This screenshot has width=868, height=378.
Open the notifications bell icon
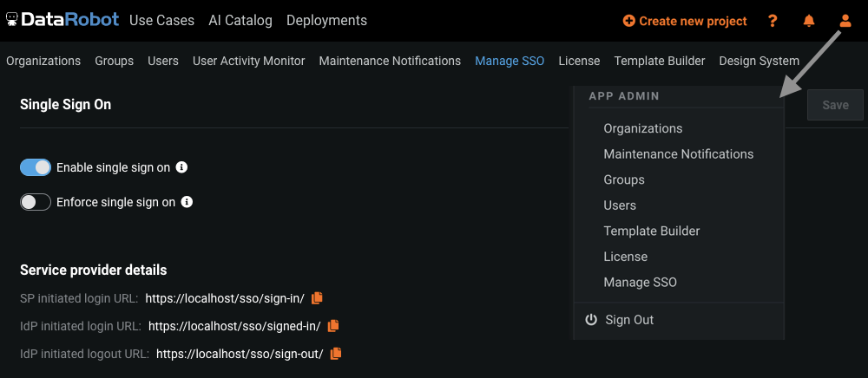tap(809, 21)
